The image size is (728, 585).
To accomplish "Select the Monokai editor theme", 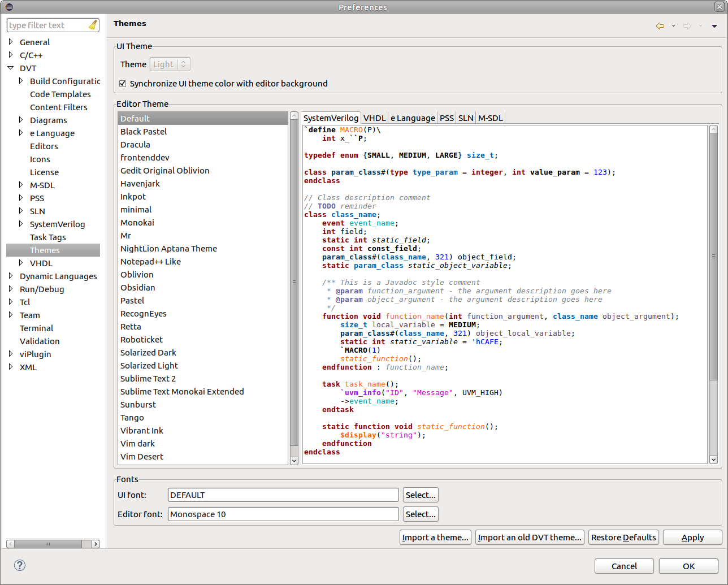I will click(137, 222).
